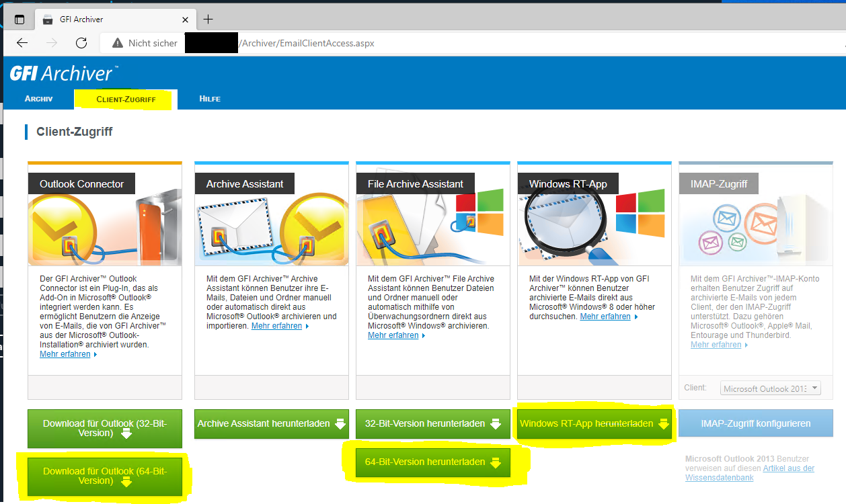Open the Hilfe menu tab
This screenshot has width=846, height=504.
(x=210, y=99)
